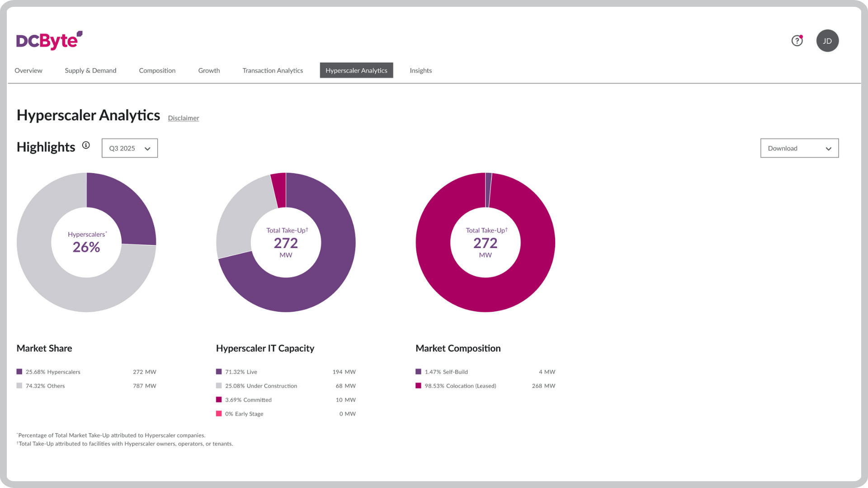Viewport: 868px width, 488px height.
Task: Select the magenta Colocation segment in Market Composition donut
Action: click(x=485, y=294)
